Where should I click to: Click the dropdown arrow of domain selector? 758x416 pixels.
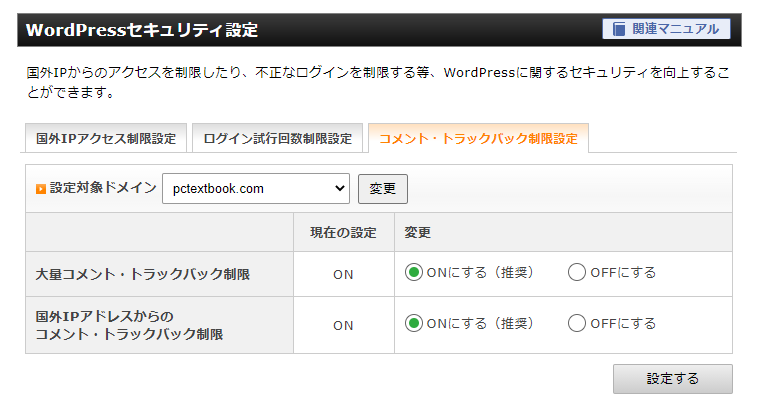pyautogui.click(x=340, y=188)
